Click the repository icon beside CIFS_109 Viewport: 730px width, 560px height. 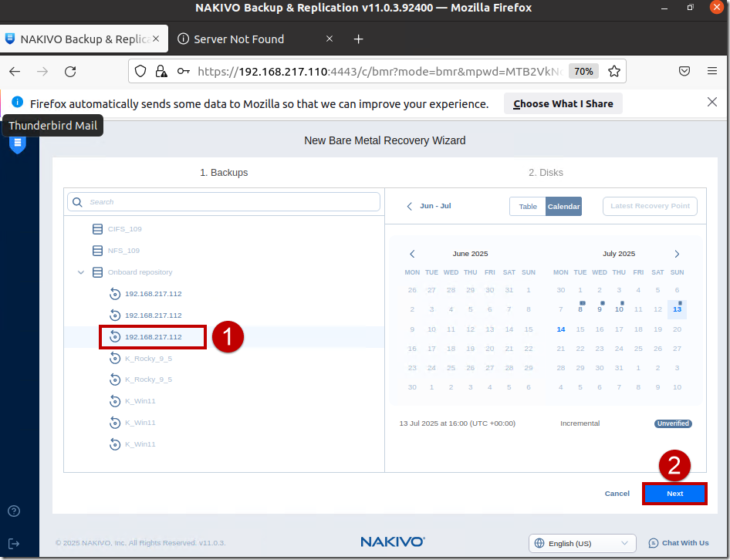point(97,229)
